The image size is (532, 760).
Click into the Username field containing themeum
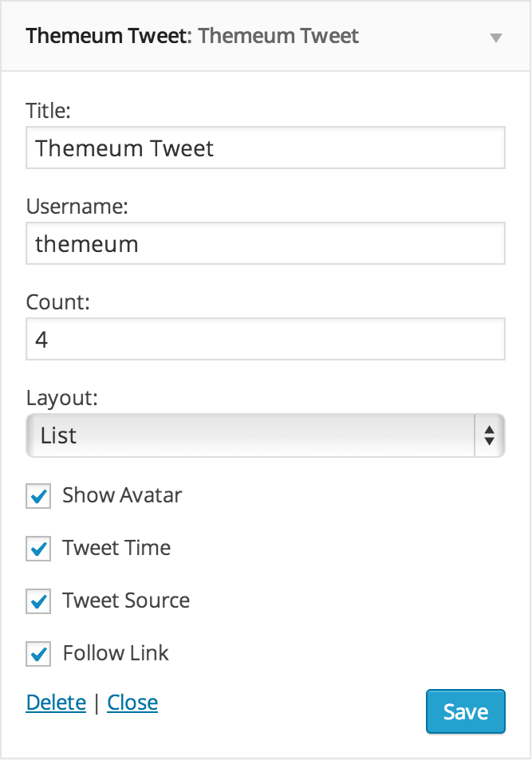tap(266, 243)
